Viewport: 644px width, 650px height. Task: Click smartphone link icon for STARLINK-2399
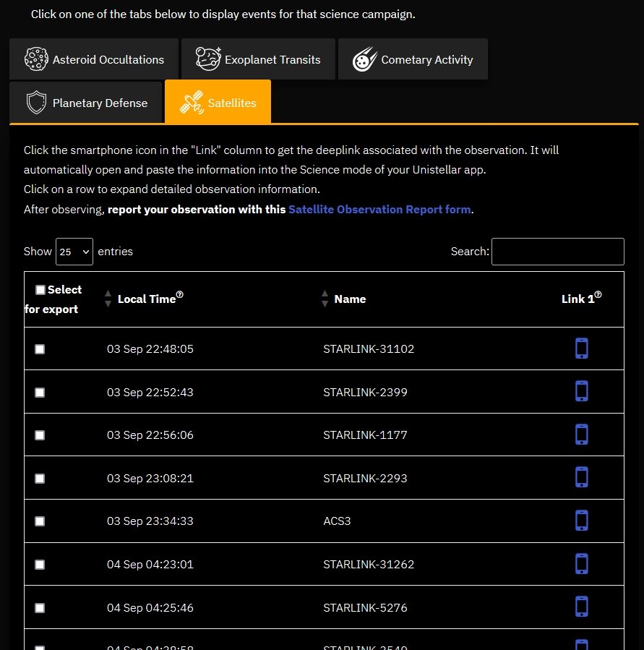click(581, 391)
